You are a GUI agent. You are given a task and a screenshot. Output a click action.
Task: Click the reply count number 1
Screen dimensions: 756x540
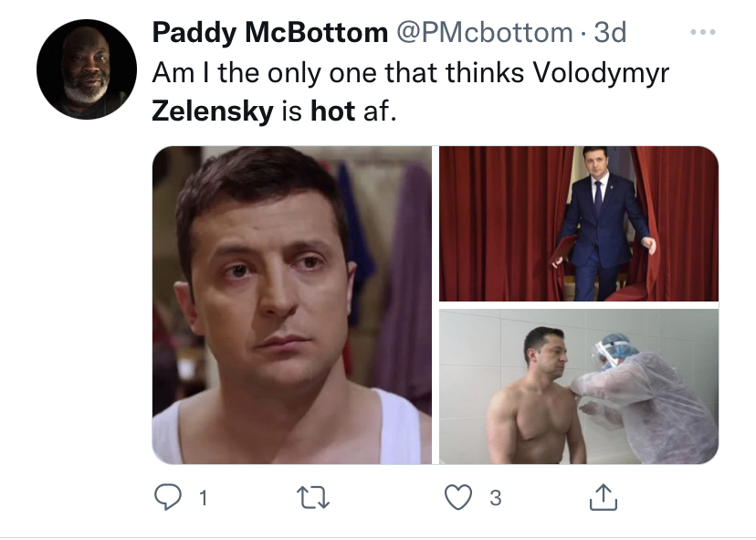202,499
